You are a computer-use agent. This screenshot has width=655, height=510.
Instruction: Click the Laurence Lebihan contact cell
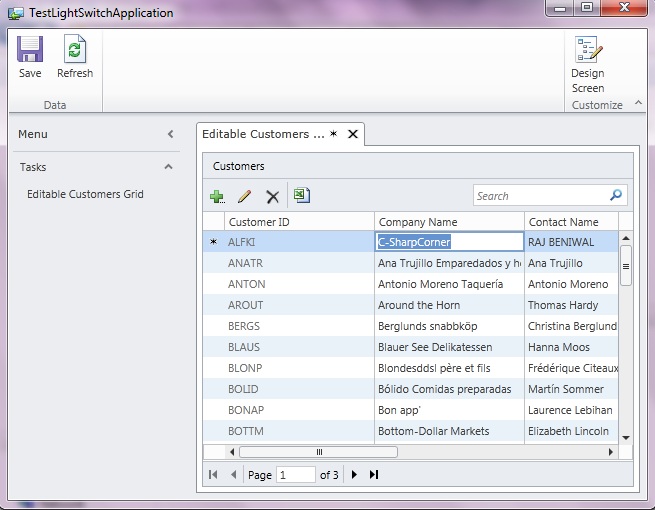[571, 410]
